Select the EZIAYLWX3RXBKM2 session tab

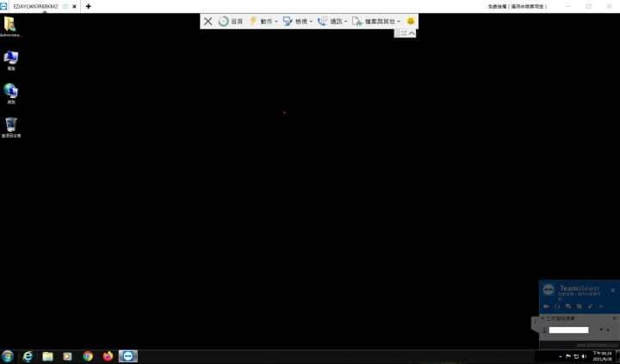pos(35,6)
